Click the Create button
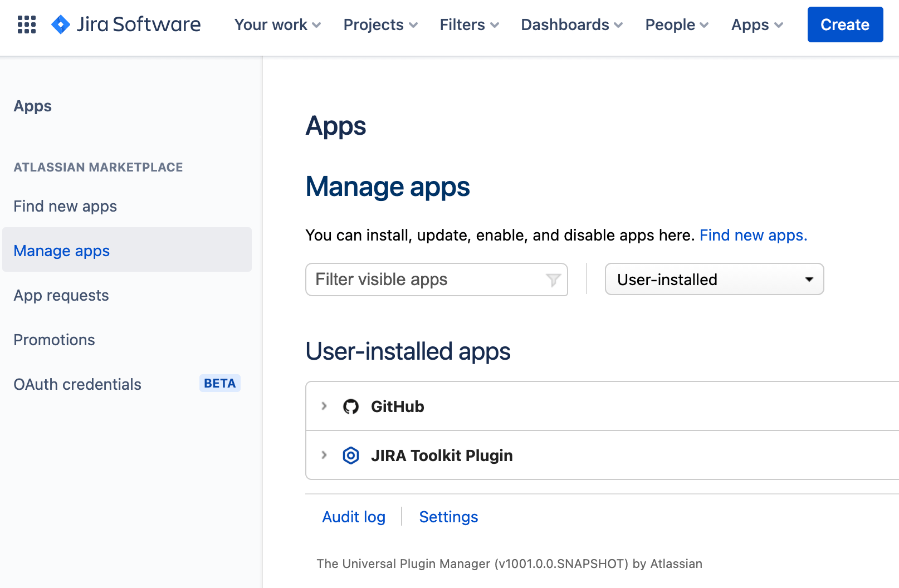The image size is (899, 588). point(844,24)
